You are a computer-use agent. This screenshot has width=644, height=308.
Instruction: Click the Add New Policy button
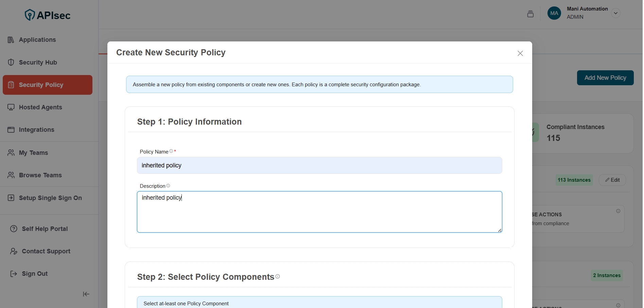pyautogui.click(x=605, y=78)
